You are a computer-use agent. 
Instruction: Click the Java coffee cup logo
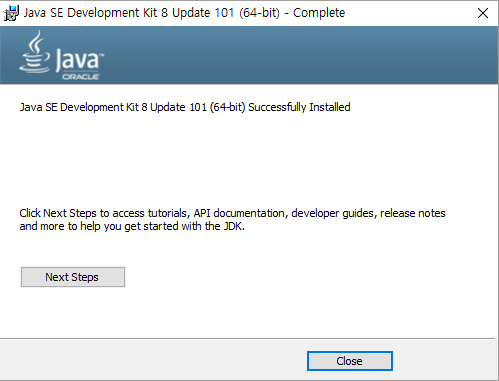point(35,52)
